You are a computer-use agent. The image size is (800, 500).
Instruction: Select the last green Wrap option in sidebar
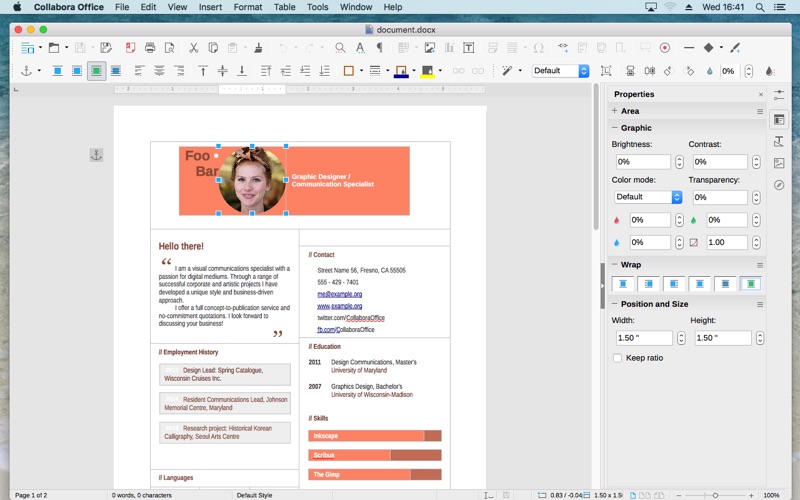tap(751, 284)
